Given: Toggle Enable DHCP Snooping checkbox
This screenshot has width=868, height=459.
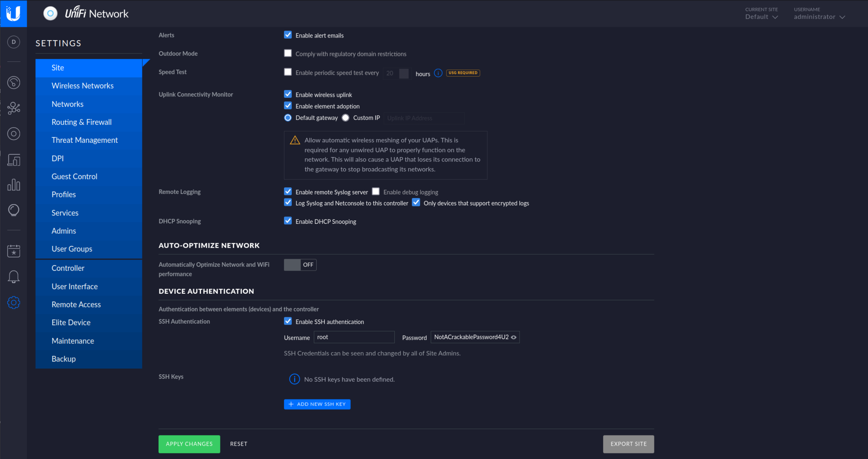Looking at the screenshot, I should [x=288, y=221].
